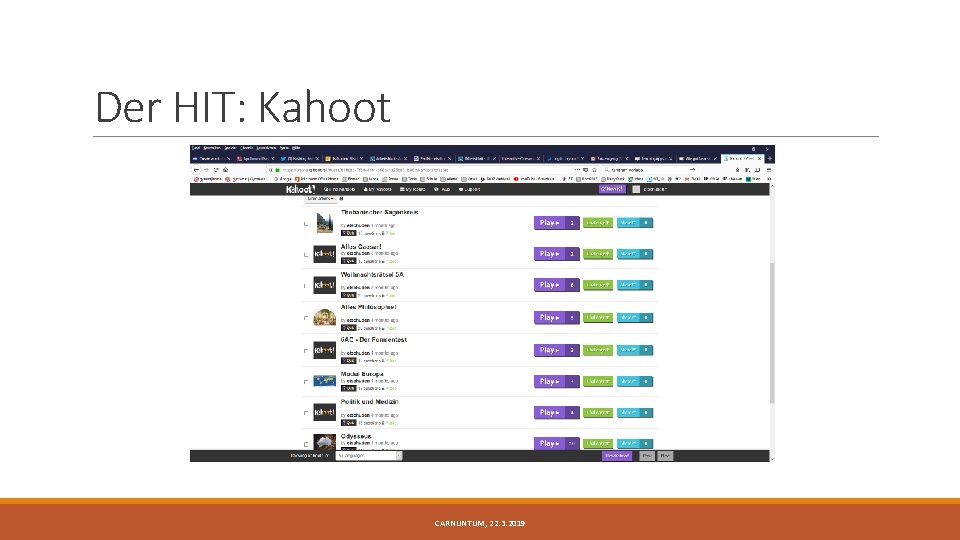Tick the checkbox for 6AC - Der Formentest
Viewport: 960px width, 540px height.
coord(306,351)
